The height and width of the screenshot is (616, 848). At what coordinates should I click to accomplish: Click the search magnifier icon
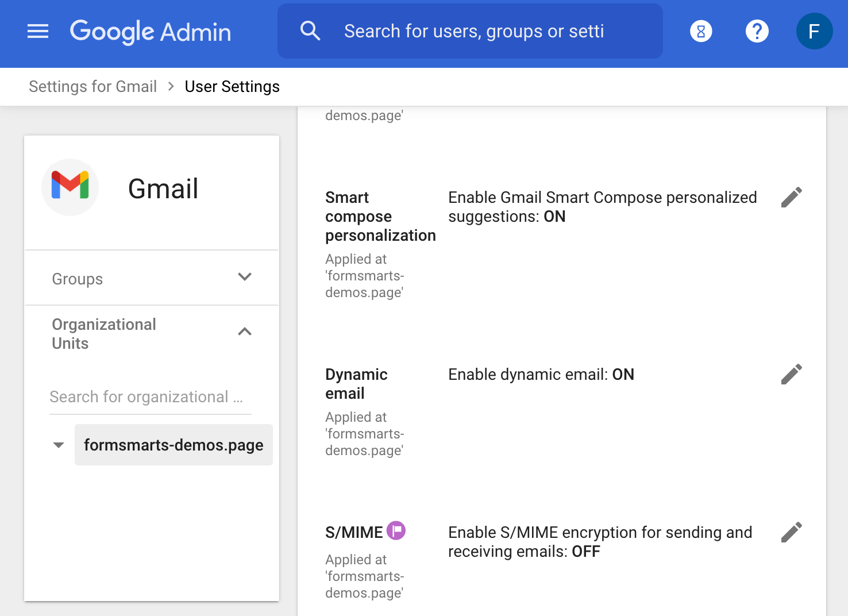tap(310, 31)
